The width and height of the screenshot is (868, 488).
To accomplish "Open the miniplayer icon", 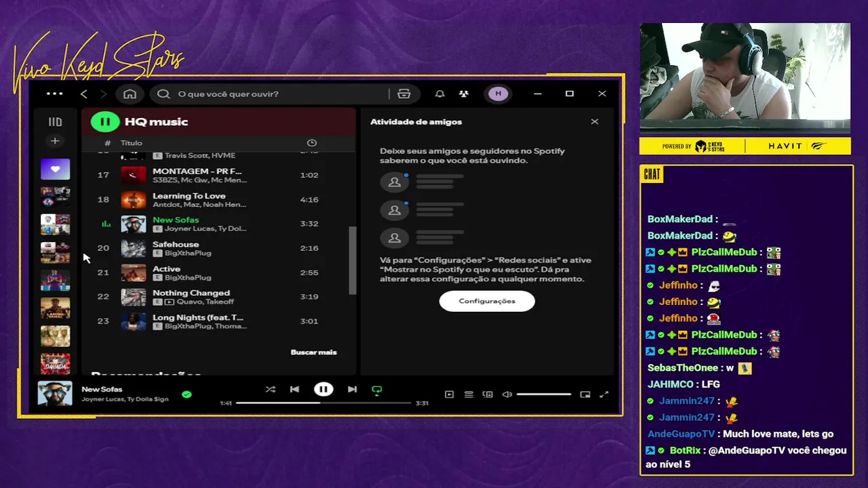I will [585, 394].
